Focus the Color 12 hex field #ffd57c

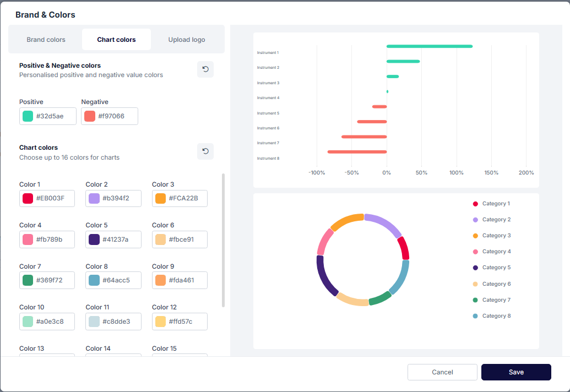[x=183, y=322]
